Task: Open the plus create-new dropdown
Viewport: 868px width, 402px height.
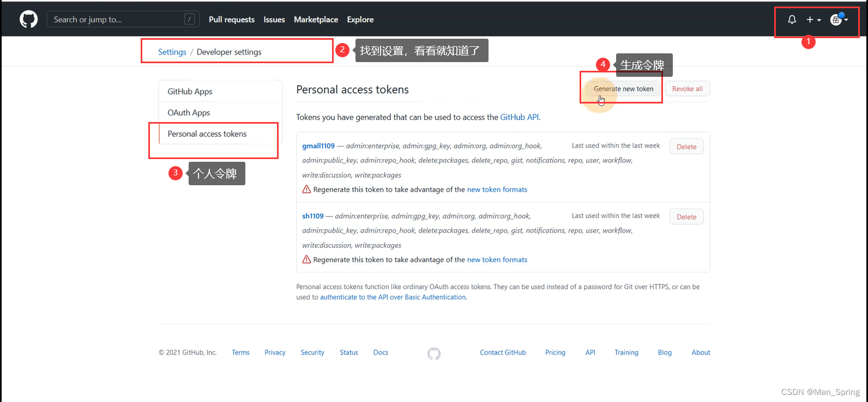Action: point(813,20)
